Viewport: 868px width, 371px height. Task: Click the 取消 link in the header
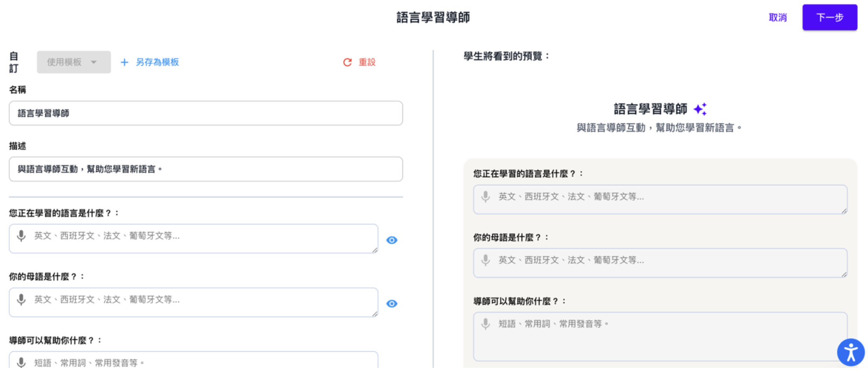click(x=777, y=18)
